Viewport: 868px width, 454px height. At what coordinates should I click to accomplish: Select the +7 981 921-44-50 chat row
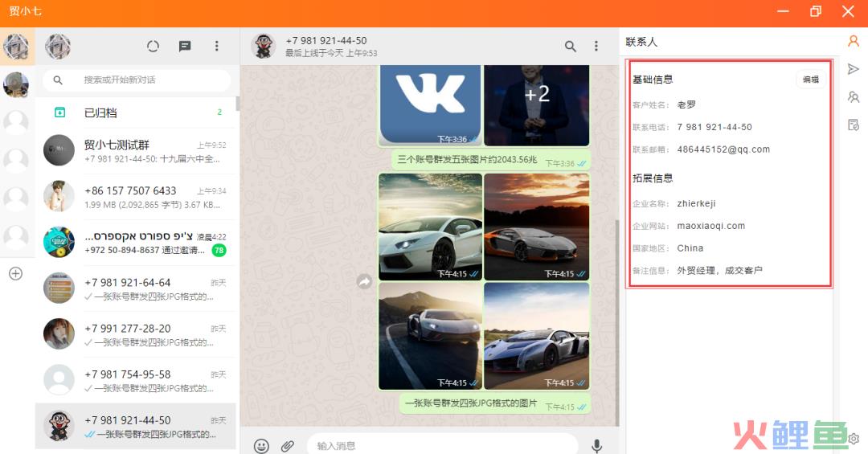tap(136, 427)
